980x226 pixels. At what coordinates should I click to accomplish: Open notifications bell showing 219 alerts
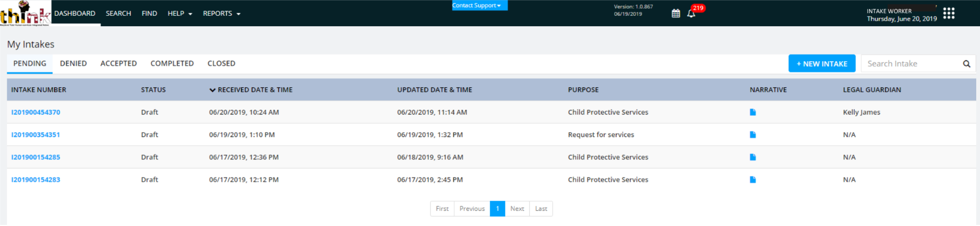(691, 14)
